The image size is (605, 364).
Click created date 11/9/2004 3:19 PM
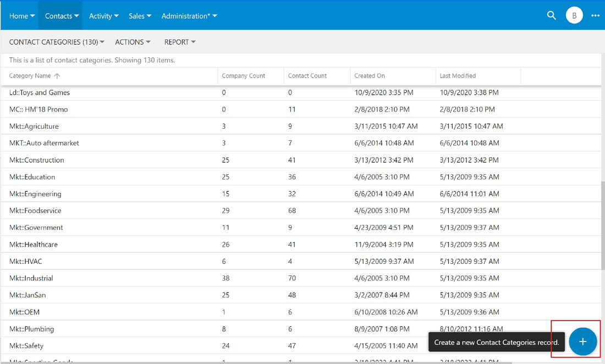click(x=384, y=245)
